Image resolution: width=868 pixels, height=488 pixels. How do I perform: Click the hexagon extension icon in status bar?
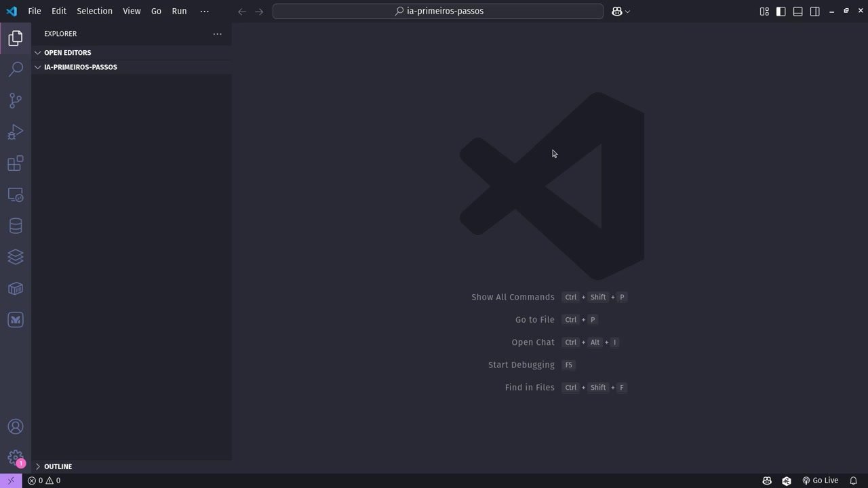click(787, 481)
